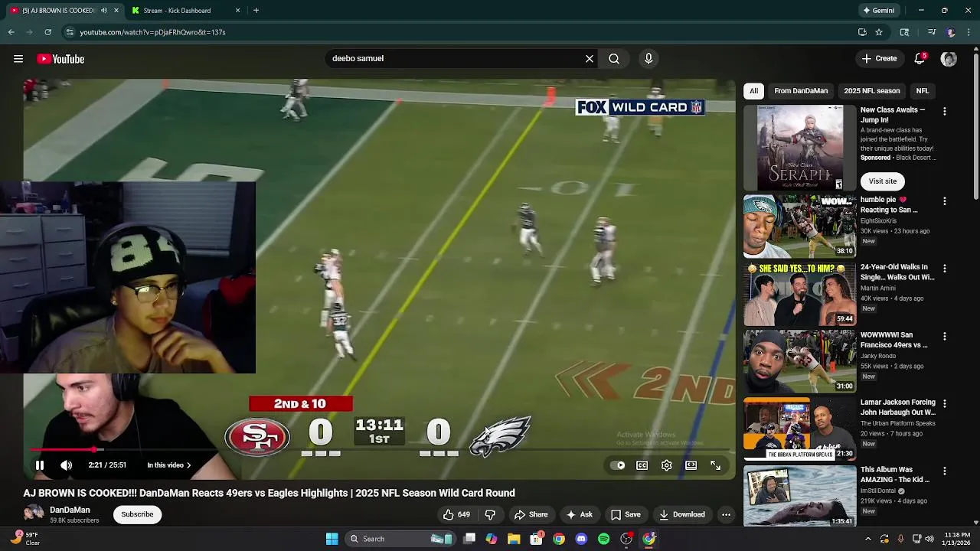
Task: Select the 'NFL' filter chip
Action: click(x=922, y=90)
